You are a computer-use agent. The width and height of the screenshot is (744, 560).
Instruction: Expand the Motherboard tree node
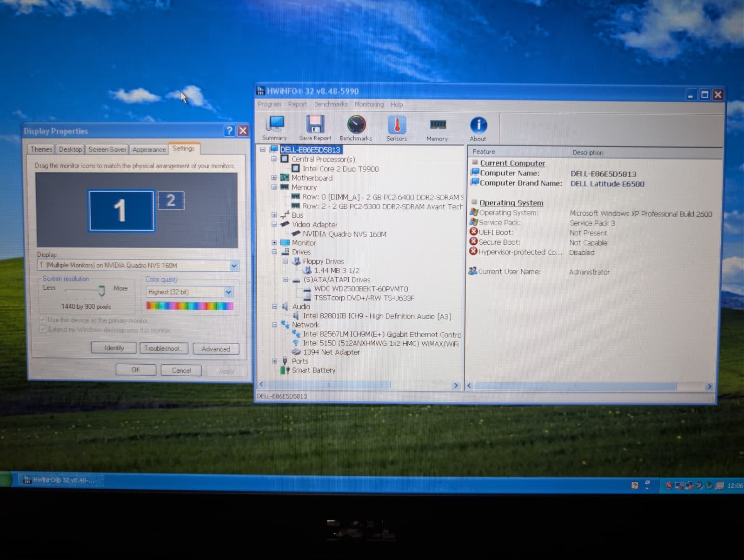(x=274, y=178)
